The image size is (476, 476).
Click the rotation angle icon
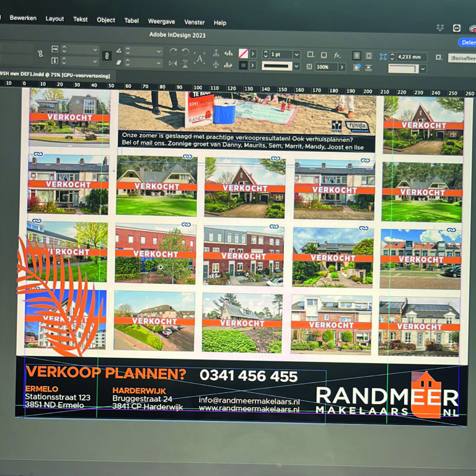(119, 51)
